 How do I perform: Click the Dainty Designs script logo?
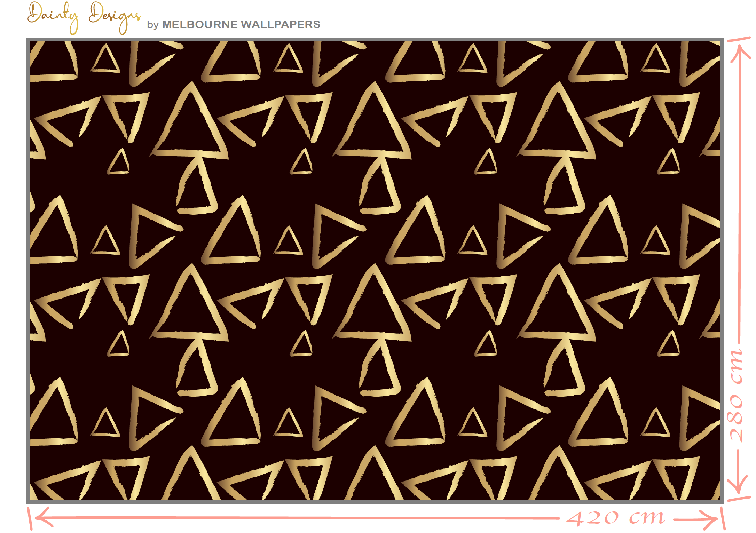tap(84, 18)
